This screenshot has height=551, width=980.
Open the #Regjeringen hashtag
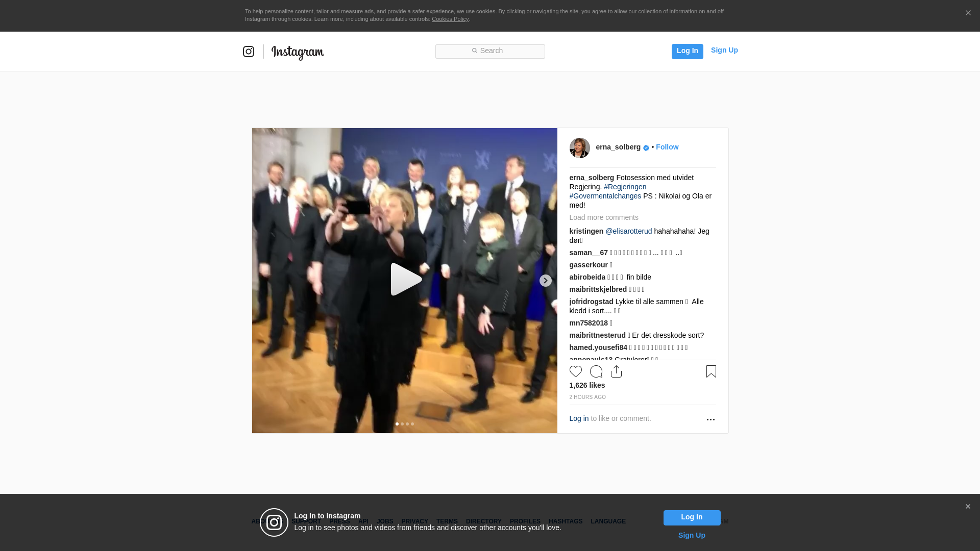coord(625,187)
